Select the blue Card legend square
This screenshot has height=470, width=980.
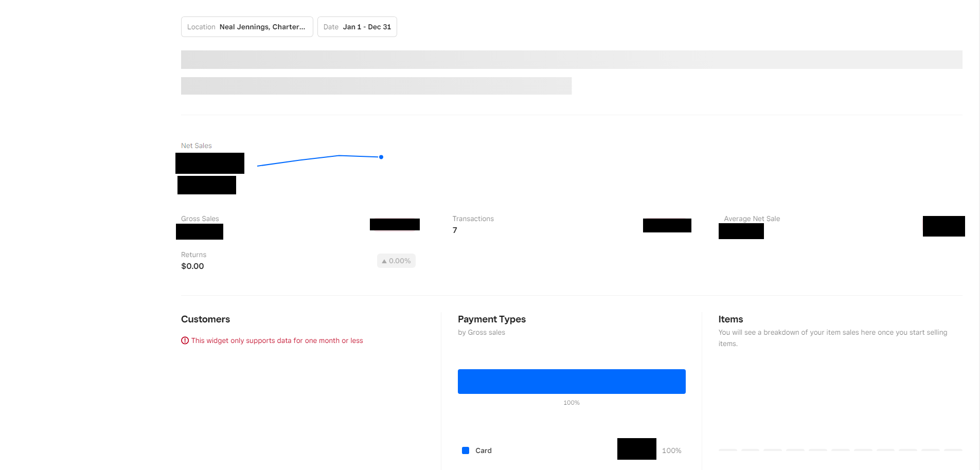pos(466,450)
